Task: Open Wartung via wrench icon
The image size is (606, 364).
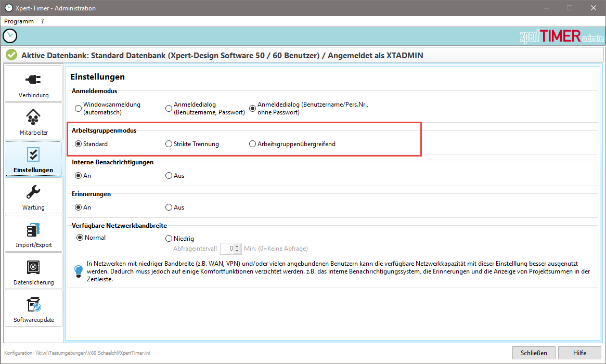Action: pyautogui.click(x=33, y=192)
